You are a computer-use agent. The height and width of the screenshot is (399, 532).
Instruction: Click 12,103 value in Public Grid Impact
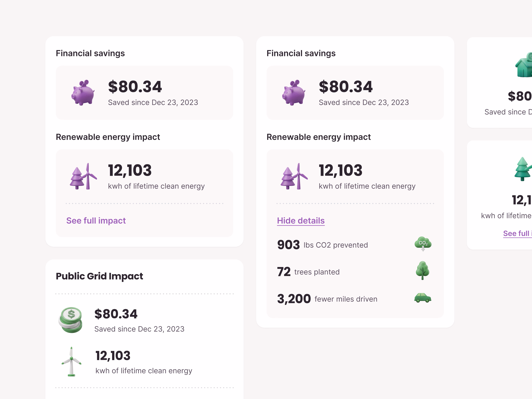click(113, 356)
